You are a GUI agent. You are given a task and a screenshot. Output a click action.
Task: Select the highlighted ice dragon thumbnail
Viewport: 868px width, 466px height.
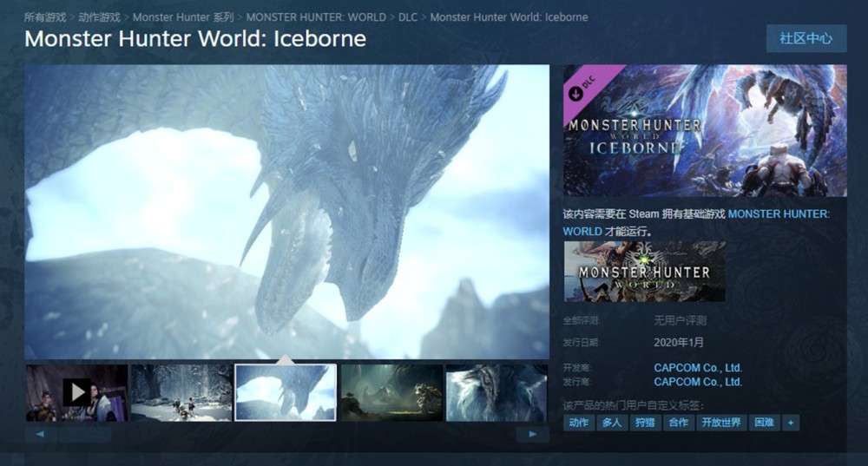coord(286,392)
